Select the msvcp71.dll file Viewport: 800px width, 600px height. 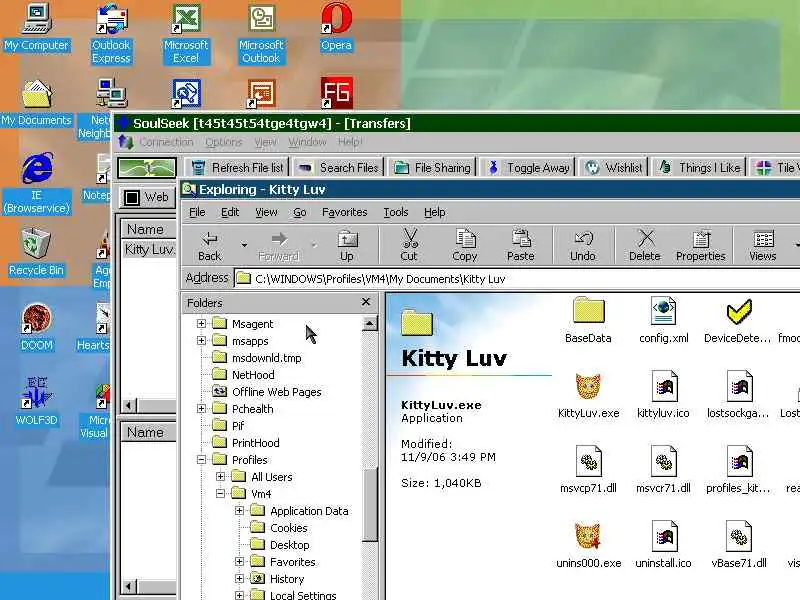point(588,470)
